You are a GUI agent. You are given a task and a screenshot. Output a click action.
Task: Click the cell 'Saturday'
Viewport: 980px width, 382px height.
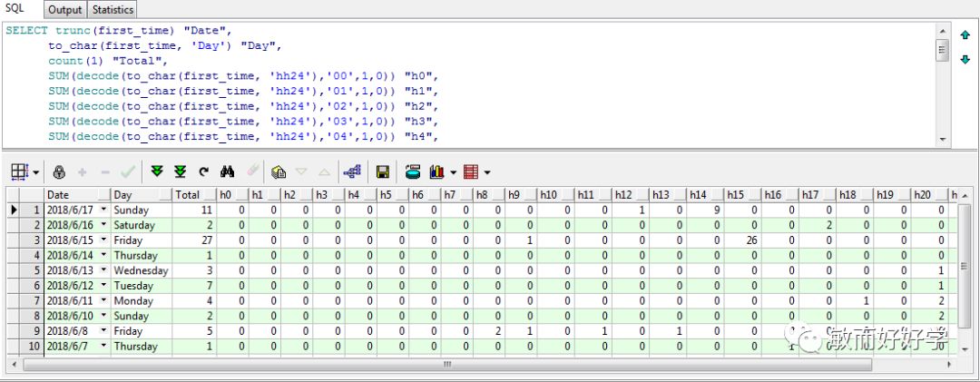(x=142, y=225)
